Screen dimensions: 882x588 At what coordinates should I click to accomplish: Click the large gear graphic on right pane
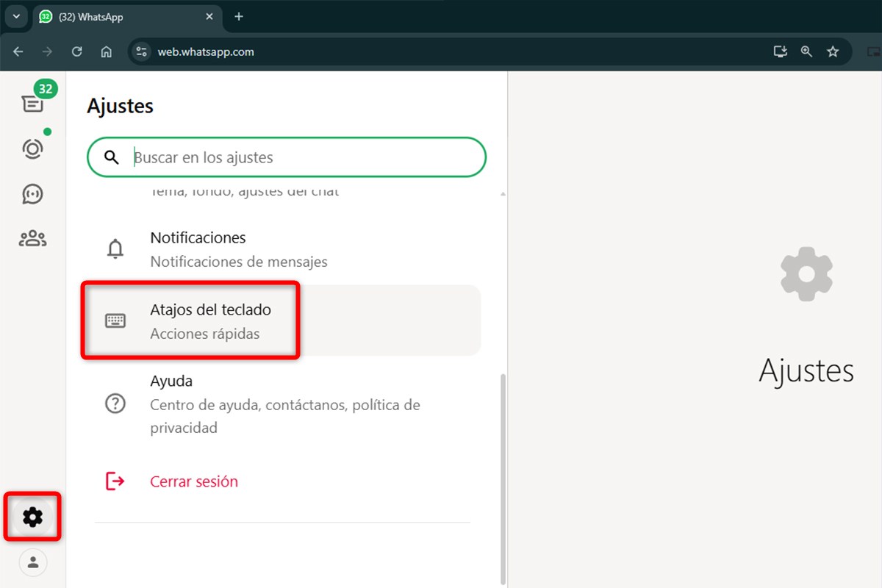pyautogui.click(x=806, y=273)
